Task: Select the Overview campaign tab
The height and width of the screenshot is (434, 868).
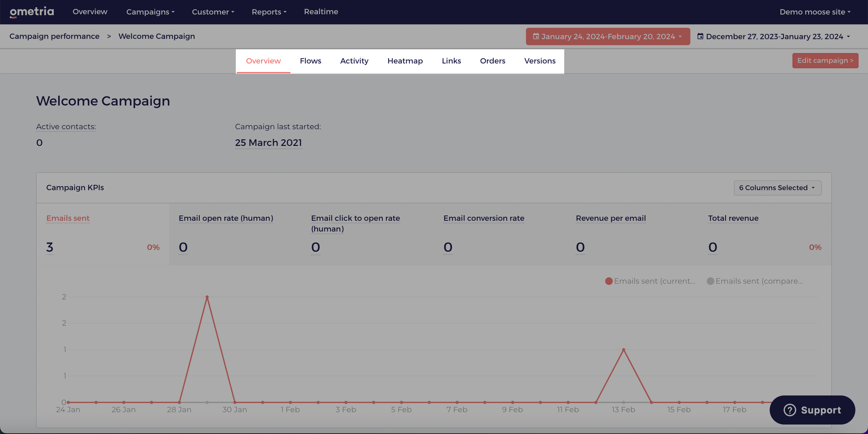Action: tap(263, 61)
